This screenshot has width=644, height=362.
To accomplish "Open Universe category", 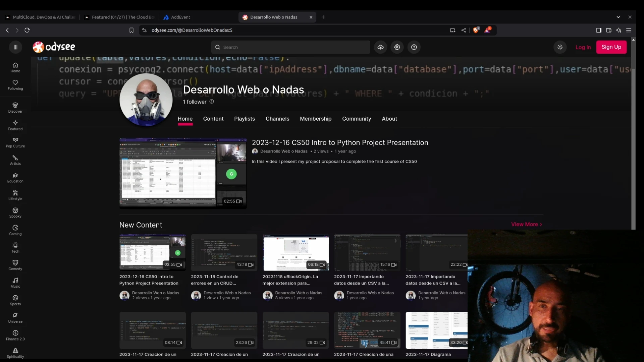I will point(15,318).
